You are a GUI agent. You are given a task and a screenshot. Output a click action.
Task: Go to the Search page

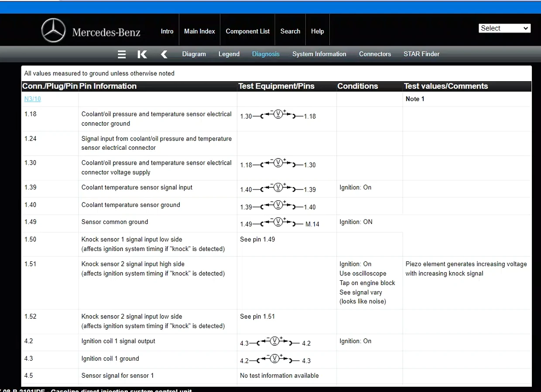coord(290,31)
